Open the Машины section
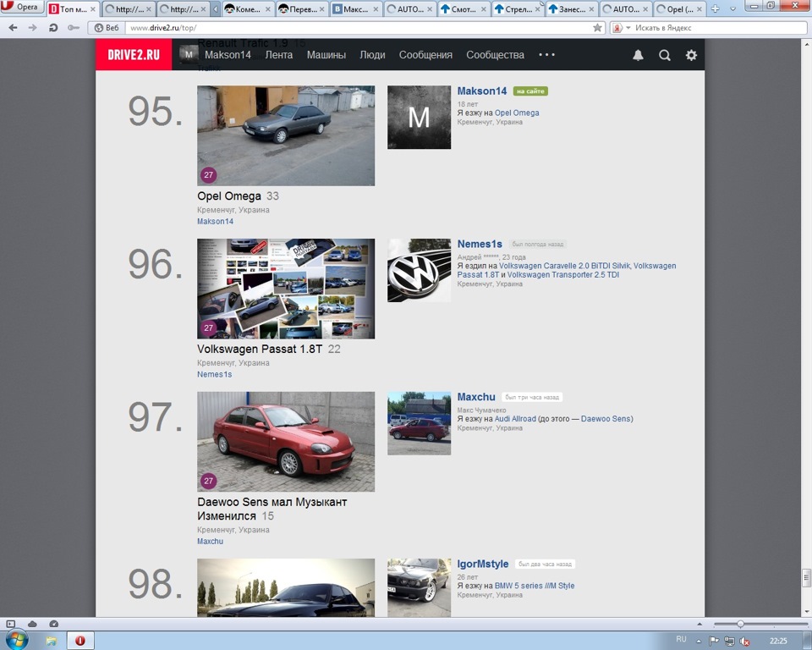 click(x=326, y=54)
